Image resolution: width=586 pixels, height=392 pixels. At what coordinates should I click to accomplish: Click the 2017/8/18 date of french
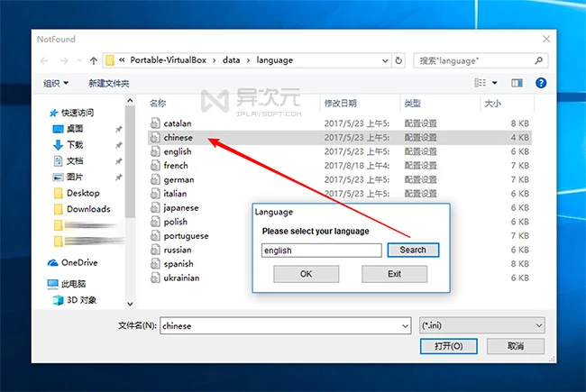pyautogui.click(x=356, y=166)
